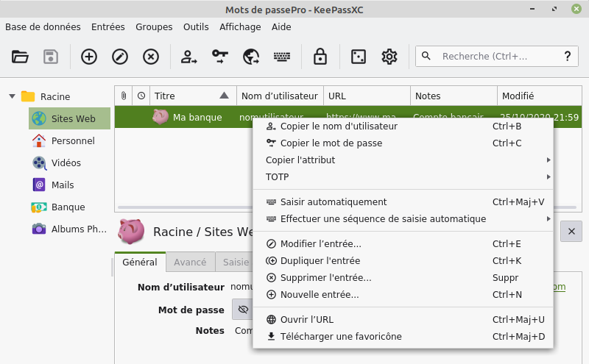Select Albums Ph... group camera icon
The image size is (589, 364).
point(39,229)
